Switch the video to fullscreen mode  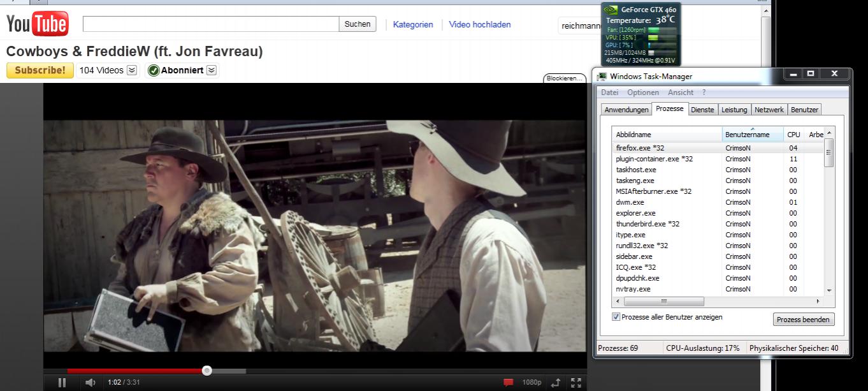point(576,383)
